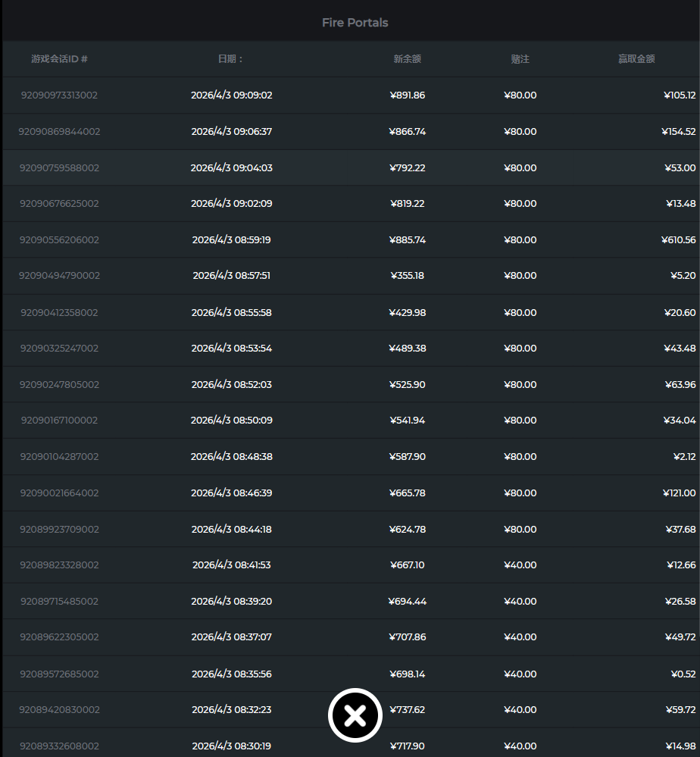Click the 新余额 column header
The width and height of the screenshot is (700, 757).
tap(407, 59)
